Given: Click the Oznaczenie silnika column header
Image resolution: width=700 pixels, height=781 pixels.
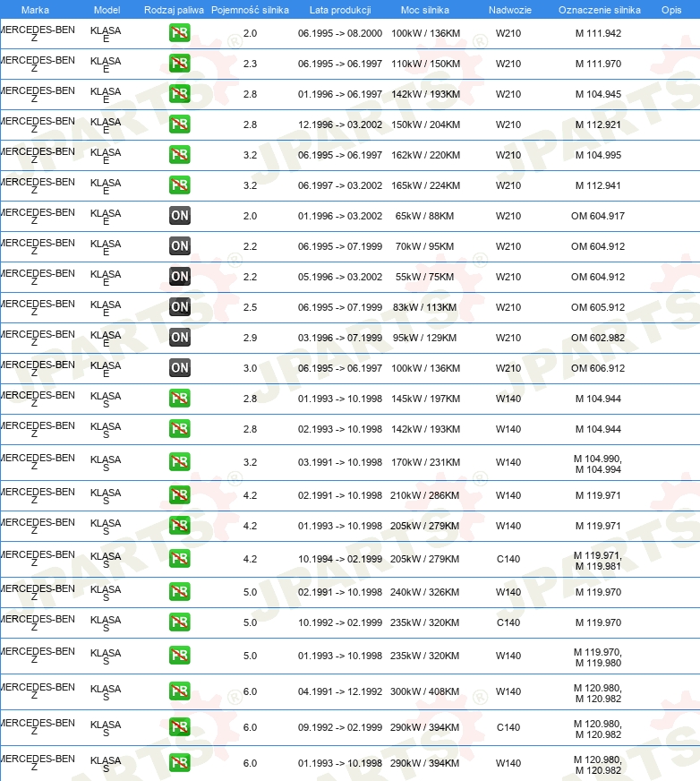Looking at the screenshot, I should coord(600,10).
